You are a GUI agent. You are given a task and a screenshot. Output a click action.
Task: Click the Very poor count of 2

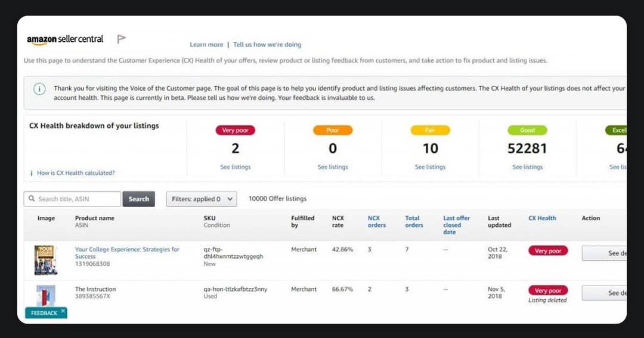tap(236, 149)
